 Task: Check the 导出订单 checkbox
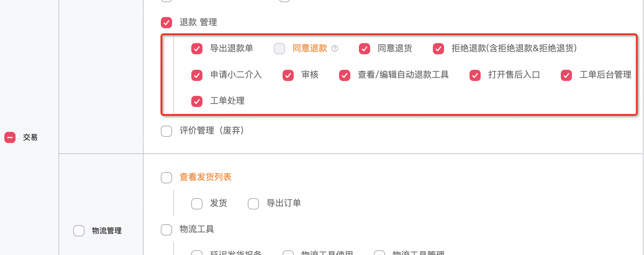click(x=253, y=204)
